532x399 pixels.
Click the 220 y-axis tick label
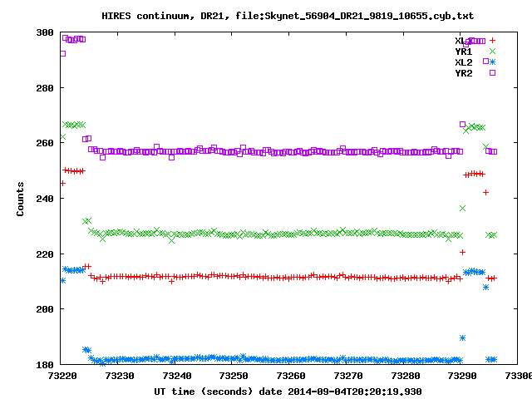click(45, 254)
